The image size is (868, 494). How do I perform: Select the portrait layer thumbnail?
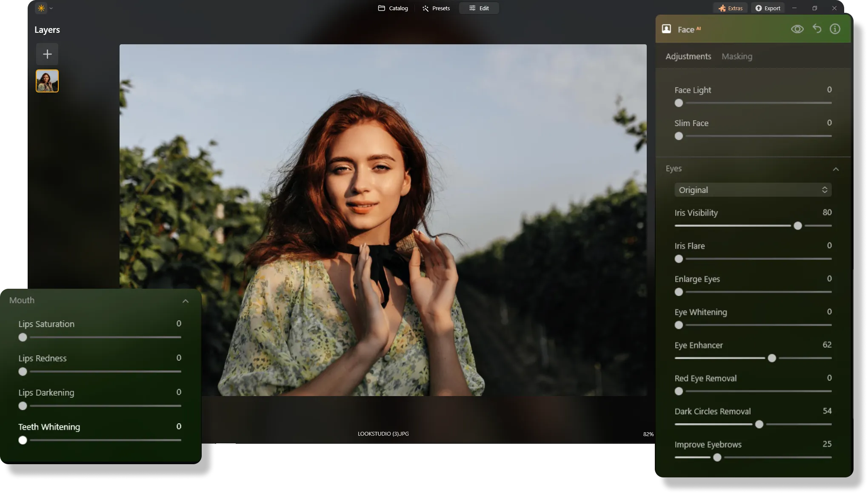[x=47, y=81]
